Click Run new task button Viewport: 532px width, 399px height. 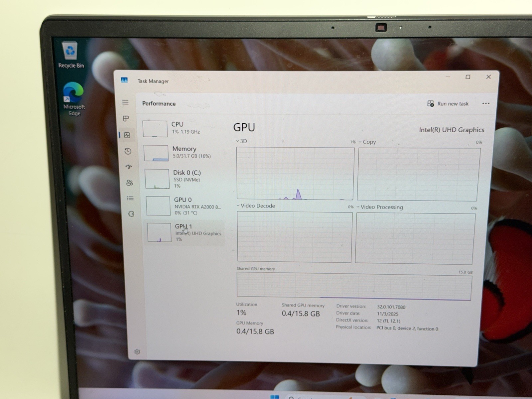click(x=448, y=104)
